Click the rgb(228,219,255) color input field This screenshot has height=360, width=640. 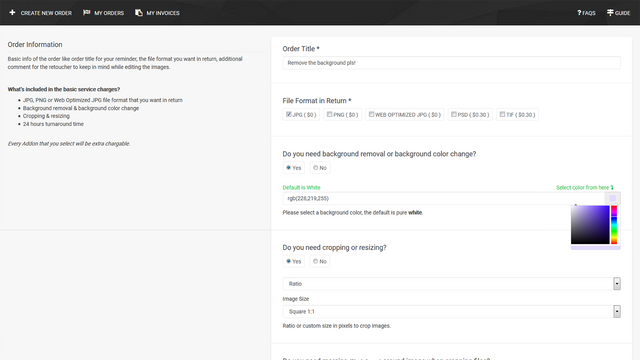444,198
